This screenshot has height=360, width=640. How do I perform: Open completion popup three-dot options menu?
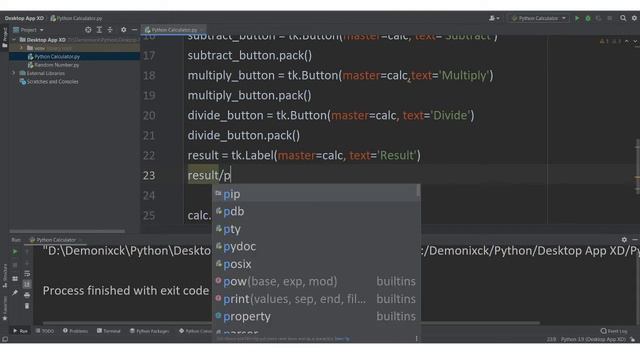click(416, 338)
